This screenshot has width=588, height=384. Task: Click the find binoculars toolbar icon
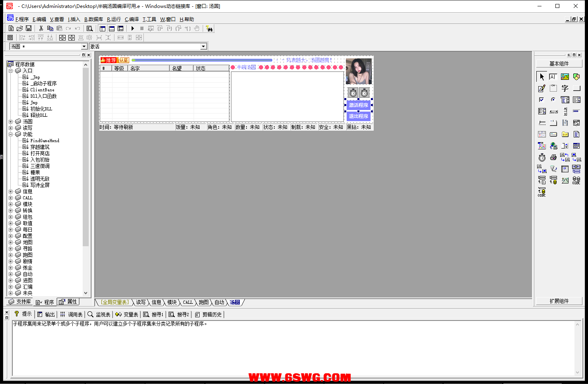click(209, 29)
